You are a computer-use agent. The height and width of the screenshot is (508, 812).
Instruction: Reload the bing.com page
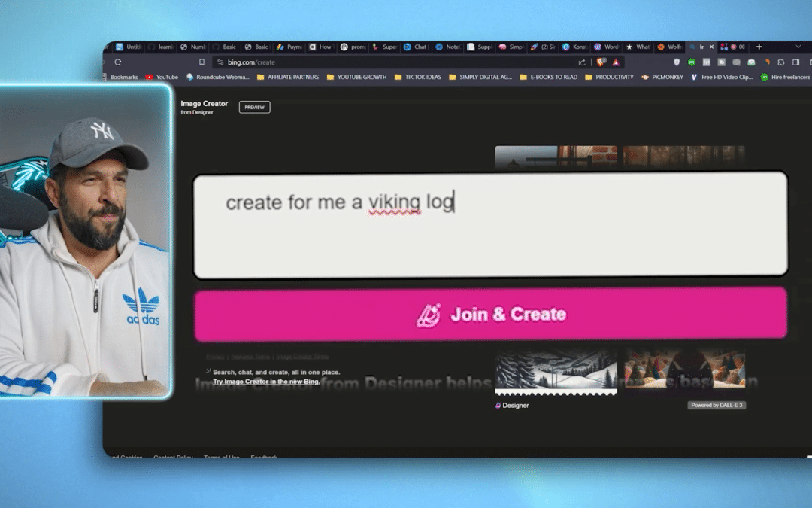coord(117,62)
